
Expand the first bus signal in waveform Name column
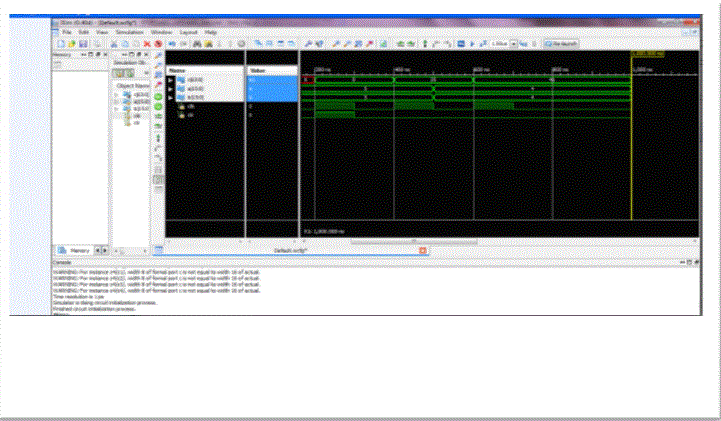point(171,79)
